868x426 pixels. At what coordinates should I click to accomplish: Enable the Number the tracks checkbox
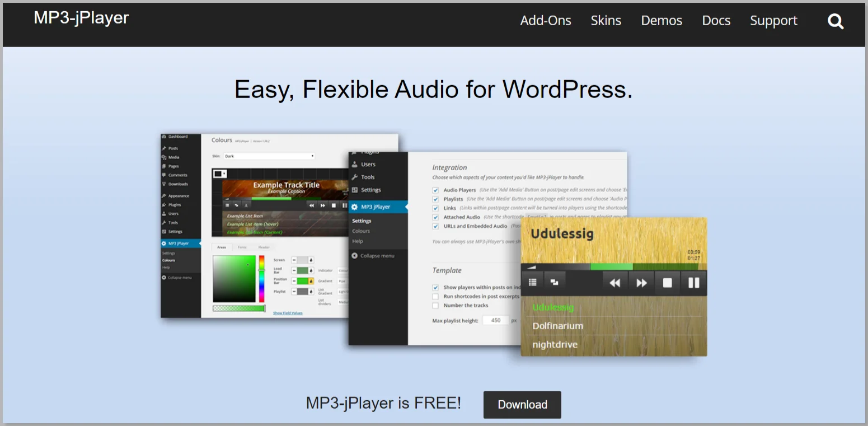click(435, 306)
